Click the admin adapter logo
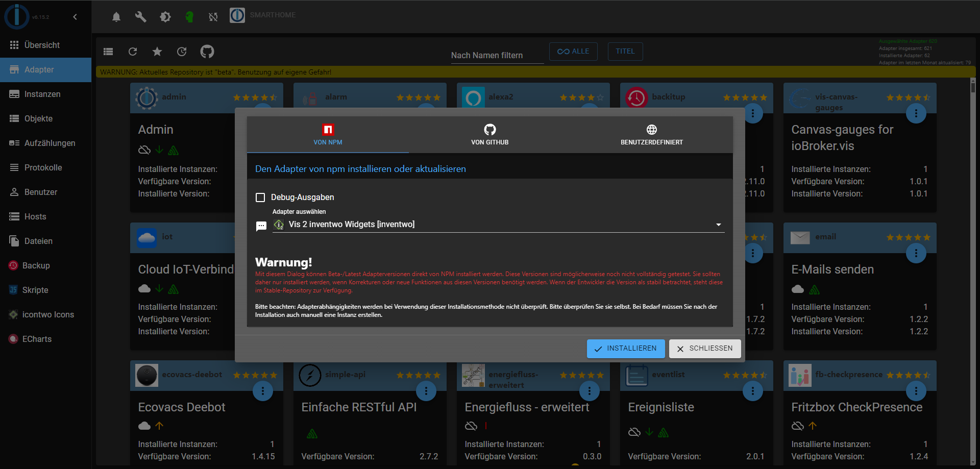Image resolution: width=980 pixels, height=469 pixels. tap(147, 98)
